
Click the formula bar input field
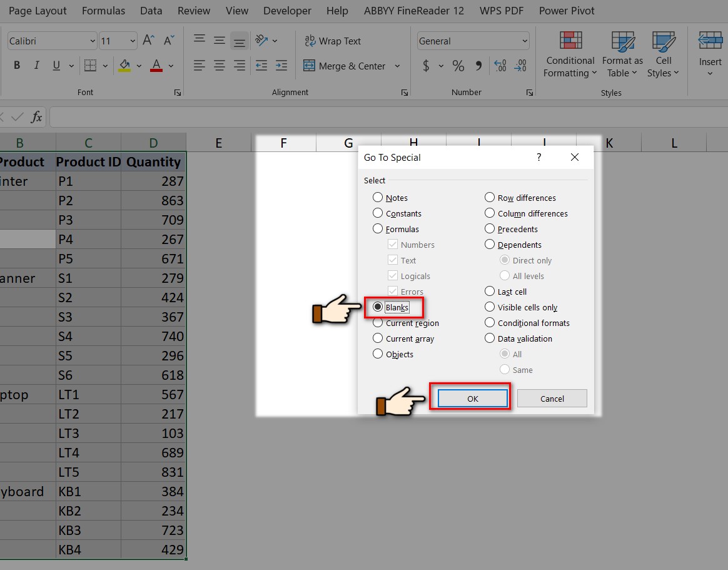pos(375,117)
